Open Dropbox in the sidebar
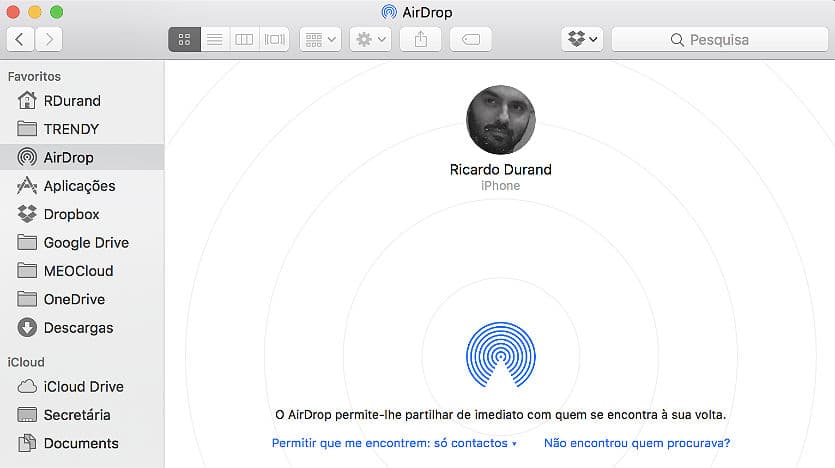This screenshot has height=468, width=835. (82, 214)
